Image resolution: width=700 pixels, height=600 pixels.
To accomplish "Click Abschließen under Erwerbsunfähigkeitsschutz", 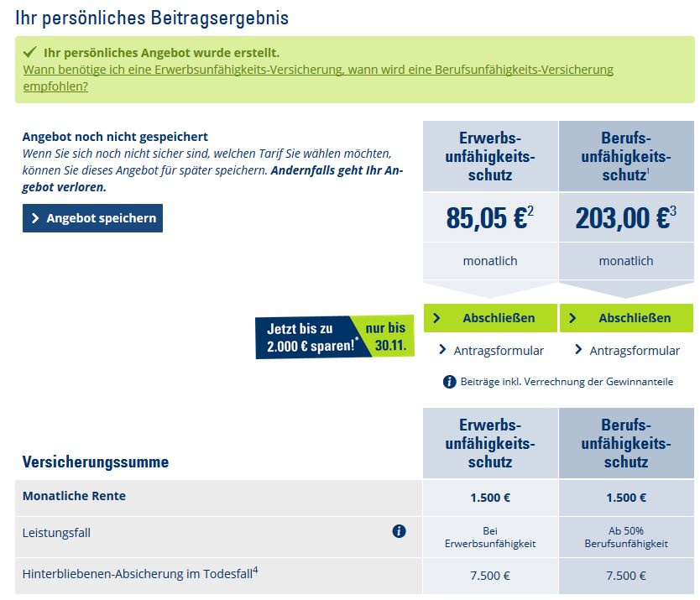I will [490, 318].
